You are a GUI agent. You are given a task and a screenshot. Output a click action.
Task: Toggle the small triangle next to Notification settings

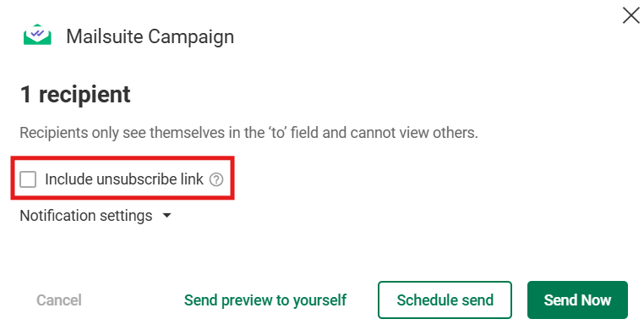tap(166, 215)
